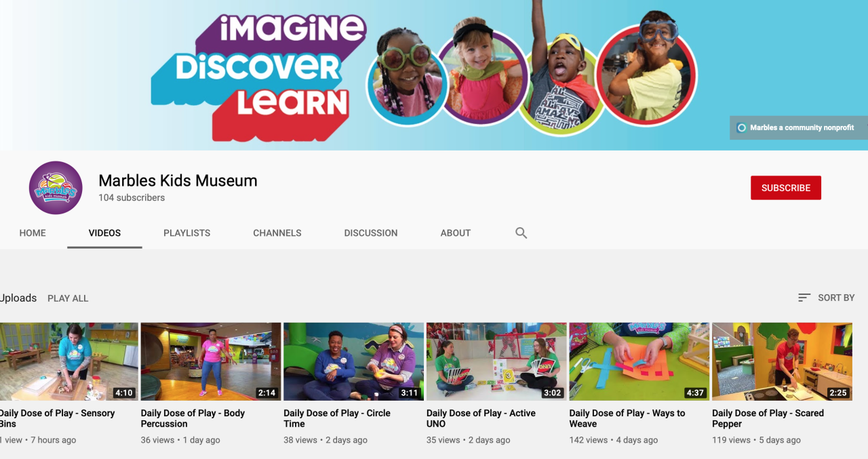The height and width of the screenshot is (459, 868).
Task: Click the 'Marbles Kids Museum' channel name text
Action: point(178,180)
